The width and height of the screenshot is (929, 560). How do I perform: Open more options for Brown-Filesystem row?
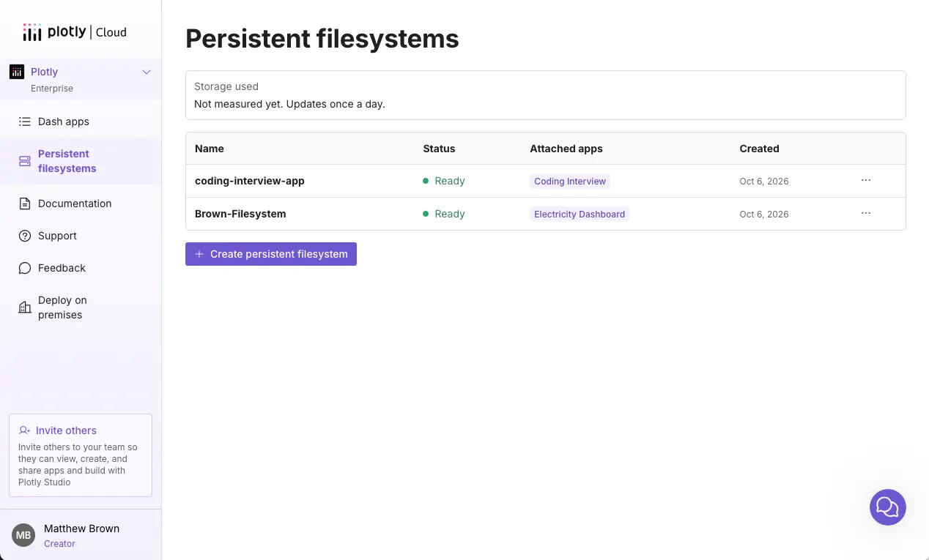point(866,213)
